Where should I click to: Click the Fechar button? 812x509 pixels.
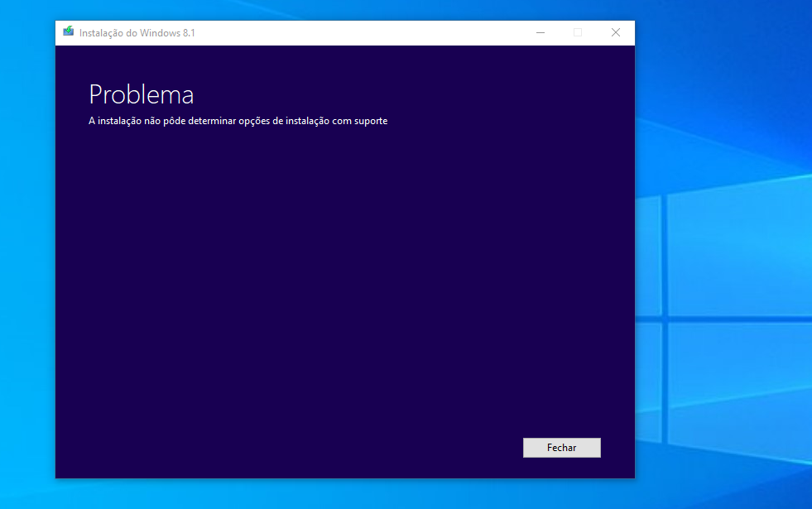click(562, 448)
